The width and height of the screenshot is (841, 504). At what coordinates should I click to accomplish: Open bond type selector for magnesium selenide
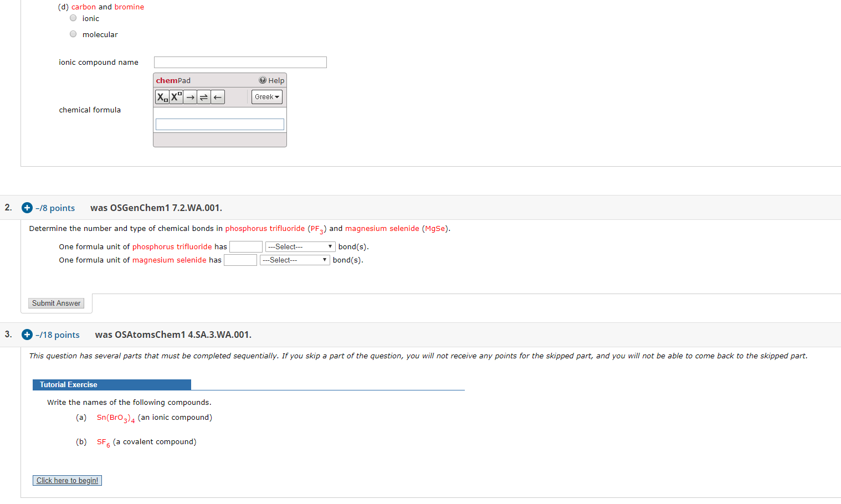[295, 260]
